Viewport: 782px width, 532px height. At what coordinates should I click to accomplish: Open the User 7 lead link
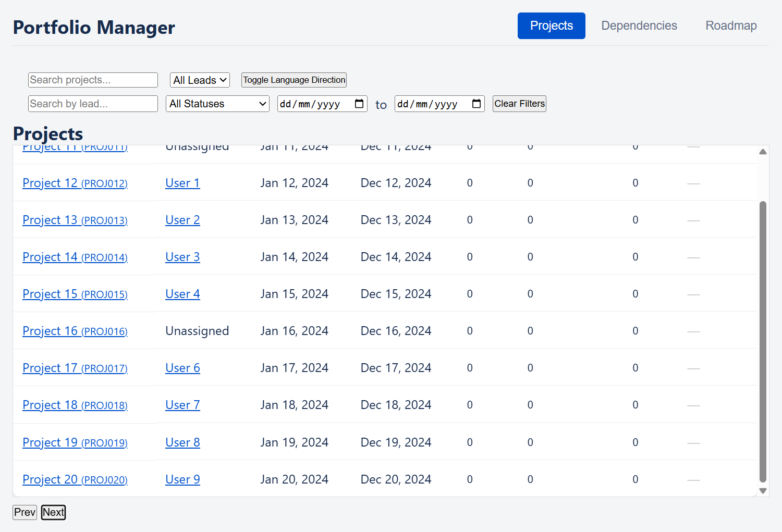tap(182, 405)
